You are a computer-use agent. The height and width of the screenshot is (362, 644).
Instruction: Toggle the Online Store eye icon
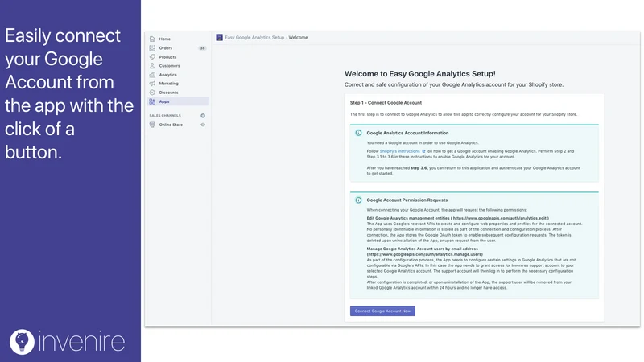203,125
